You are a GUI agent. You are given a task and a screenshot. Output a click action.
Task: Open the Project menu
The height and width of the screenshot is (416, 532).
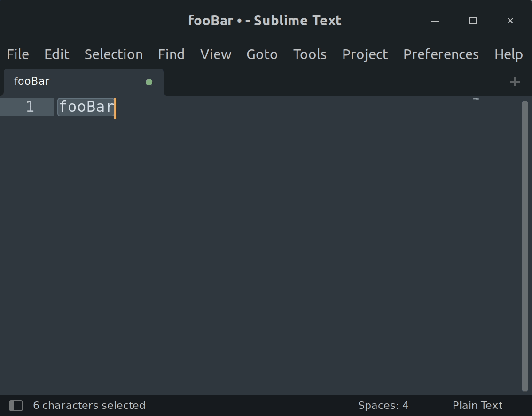coord(365,54)
